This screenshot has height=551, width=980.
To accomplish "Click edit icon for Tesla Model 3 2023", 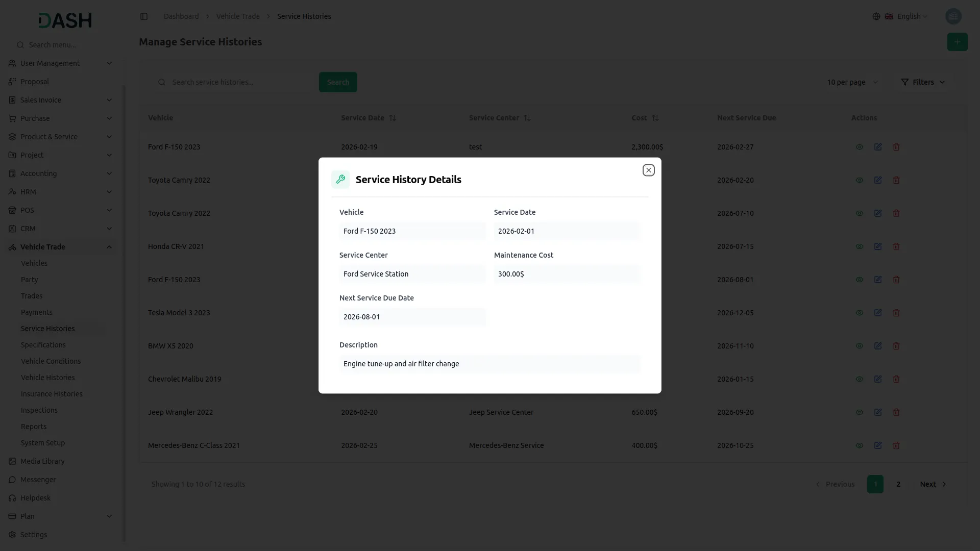I will pyautogui.click(x=878, y=313).
